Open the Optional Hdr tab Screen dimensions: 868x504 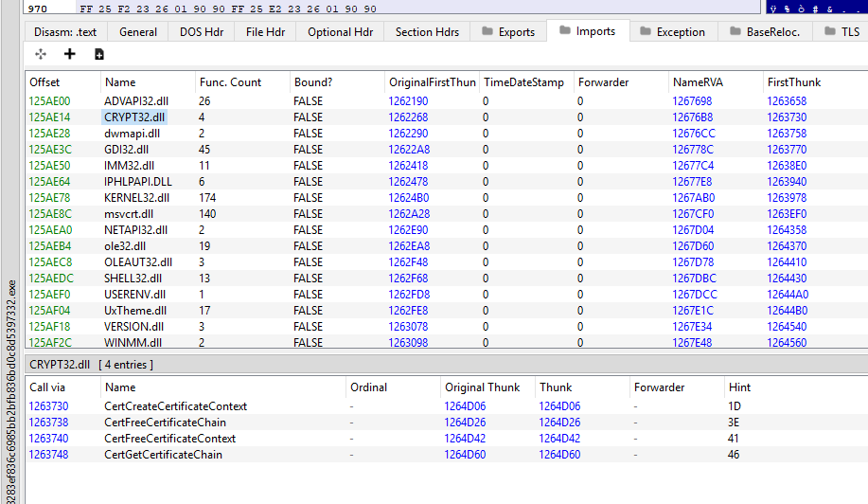pos(341,32)
